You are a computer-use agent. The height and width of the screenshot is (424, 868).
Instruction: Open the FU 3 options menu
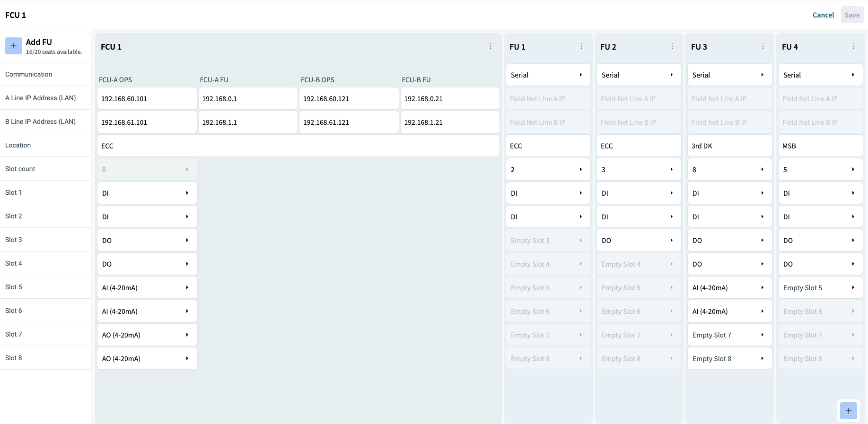coord(763,46)
